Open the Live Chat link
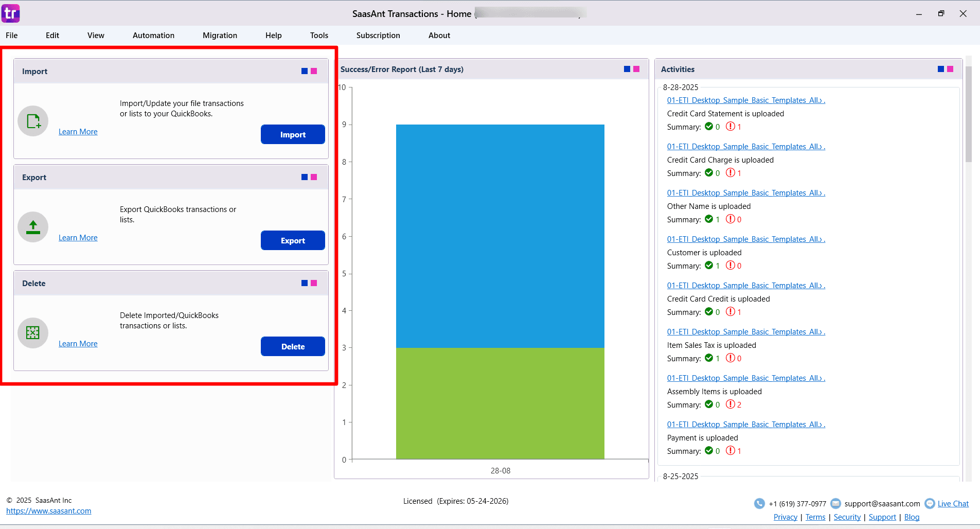The height and width of the screenshot is (529, 980). coord(953,504)
